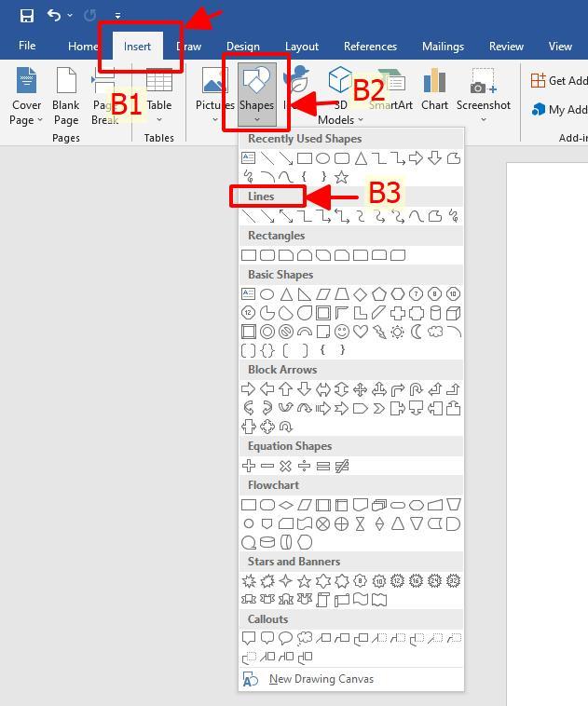Open the Mailings tab
588x706 pixels.
[x=443, y=47]
